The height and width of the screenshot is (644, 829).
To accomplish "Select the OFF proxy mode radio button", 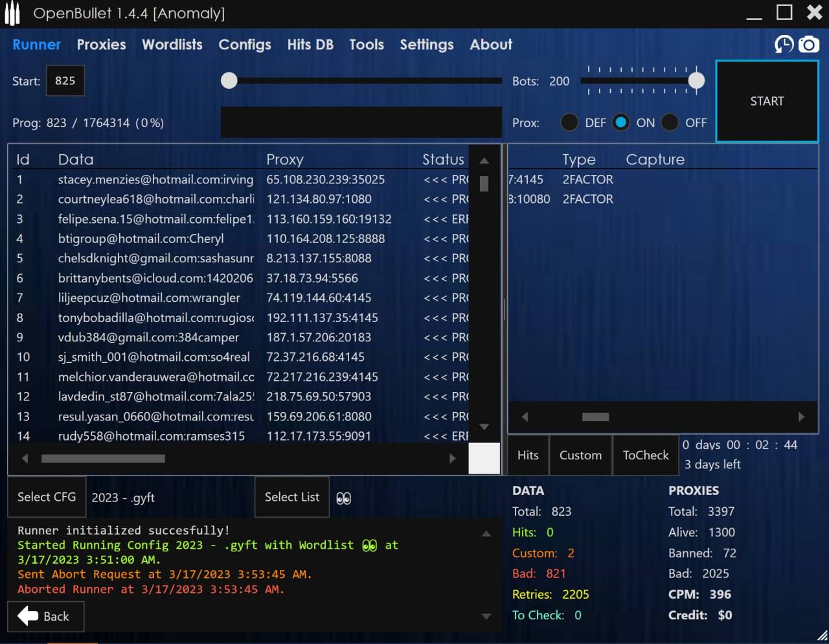I will (670, 122).
